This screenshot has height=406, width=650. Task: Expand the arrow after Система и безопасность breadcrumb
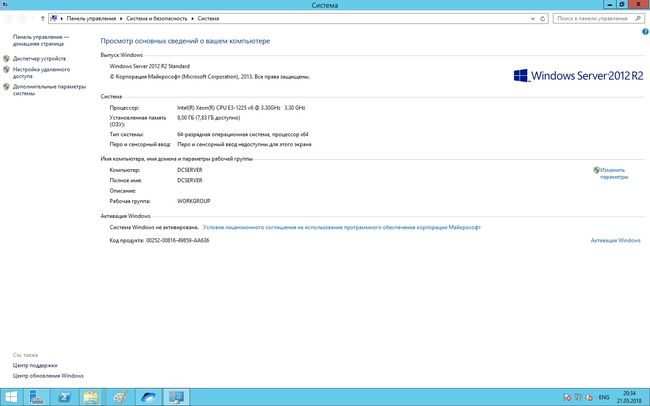pos(192,19)
